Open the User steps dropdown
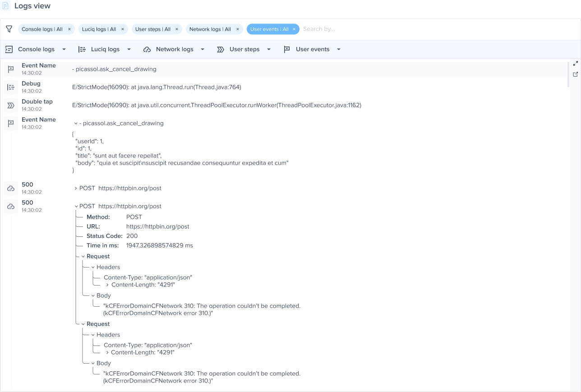The height and width of the screenshot is (392, 581). 269,49
